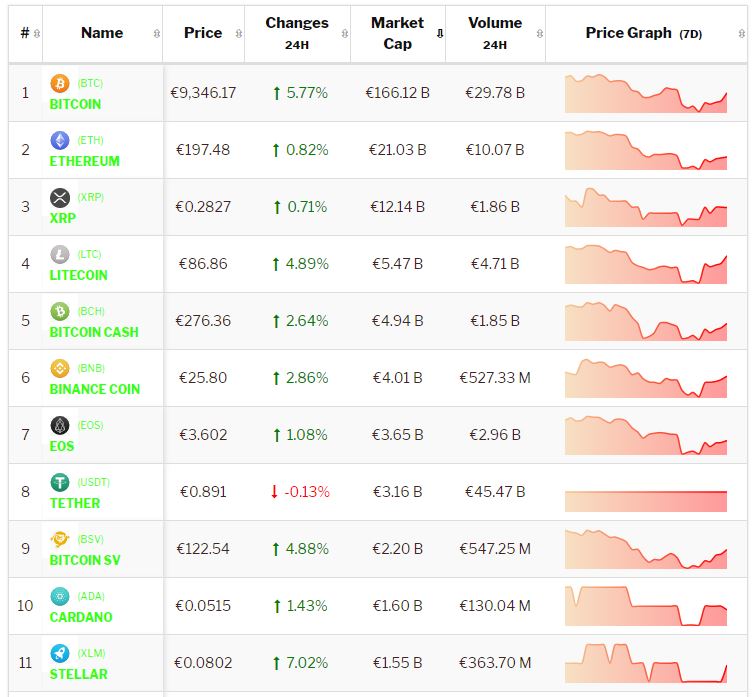755x697 pixels.
Task: Open the BITCOIN name link
Action: click(75, 104)
